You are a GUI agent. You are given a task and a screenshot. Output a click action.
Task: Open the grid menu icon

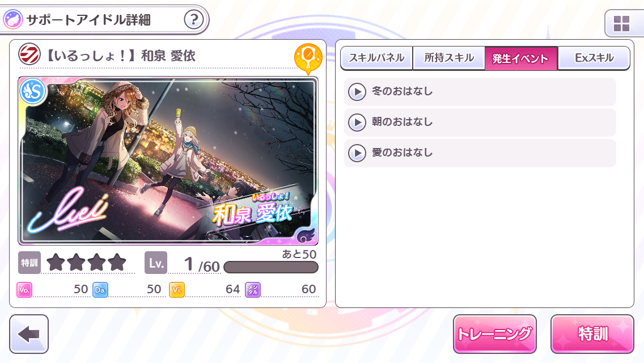click(621, 23)
